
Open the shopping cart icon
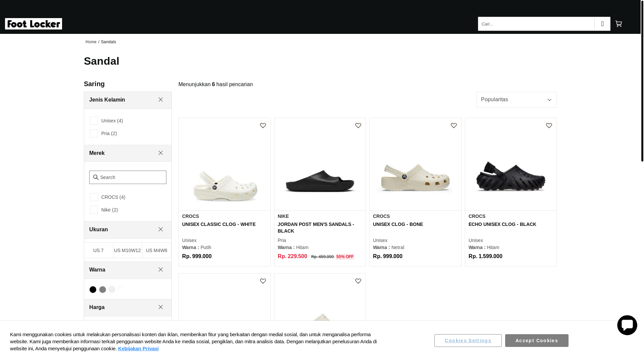pyautogui.click(x=619, y=24)
